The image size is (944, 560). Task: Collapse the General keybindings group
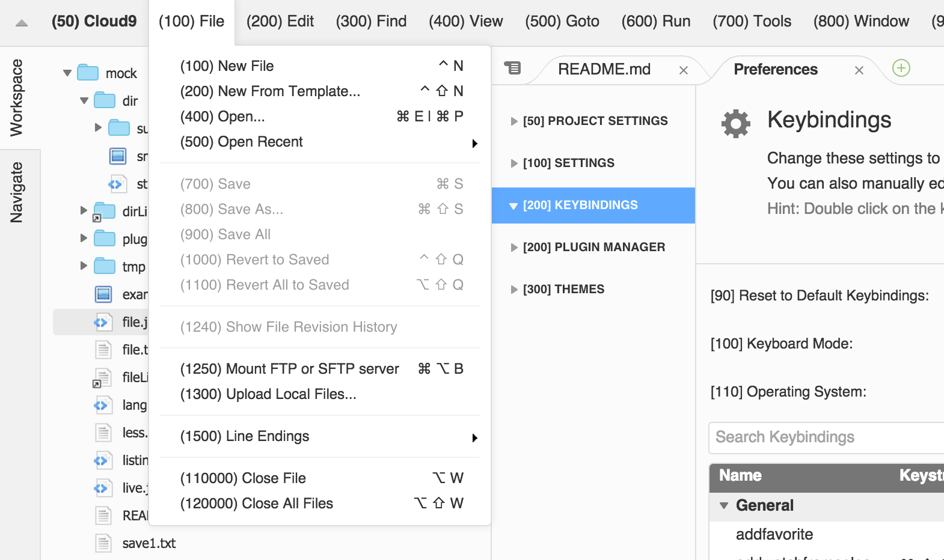tap(724, 506)
